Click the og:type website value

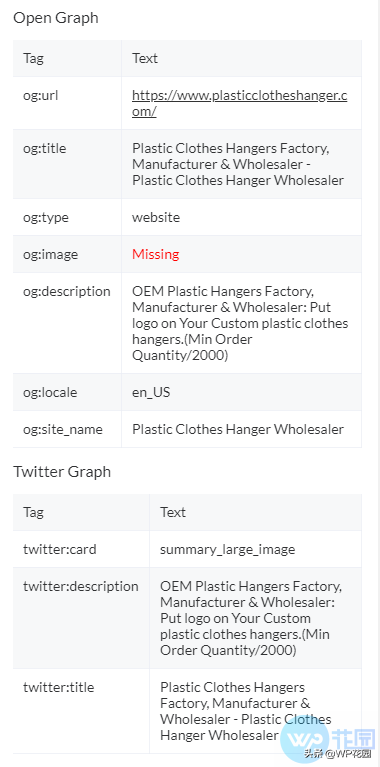(156, 217)
